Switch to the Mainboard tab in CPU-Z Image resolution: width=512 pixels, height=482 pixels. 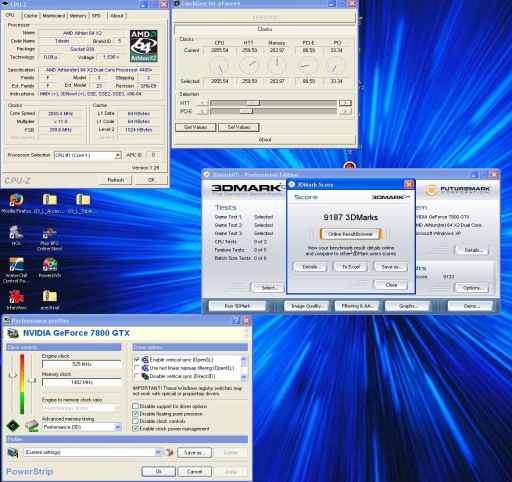coord(54,16)
